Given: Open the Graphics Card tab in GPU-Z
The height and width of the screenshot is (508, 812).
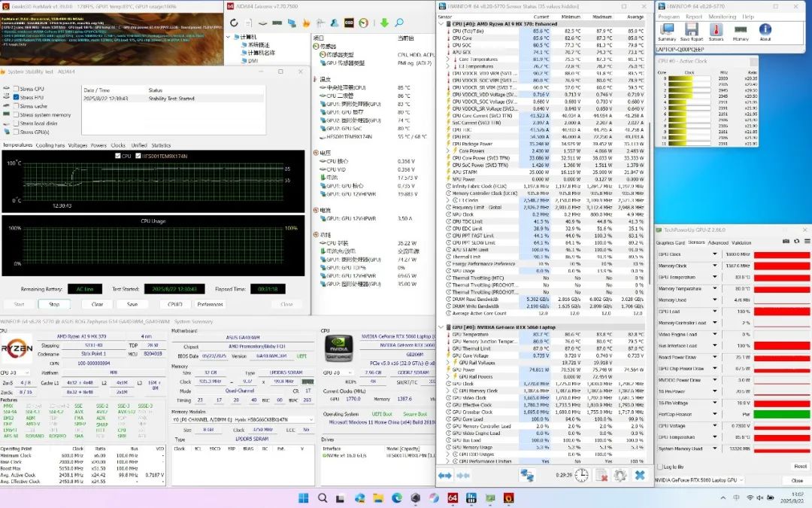Looking at the screenshot, I should (671, 242).
